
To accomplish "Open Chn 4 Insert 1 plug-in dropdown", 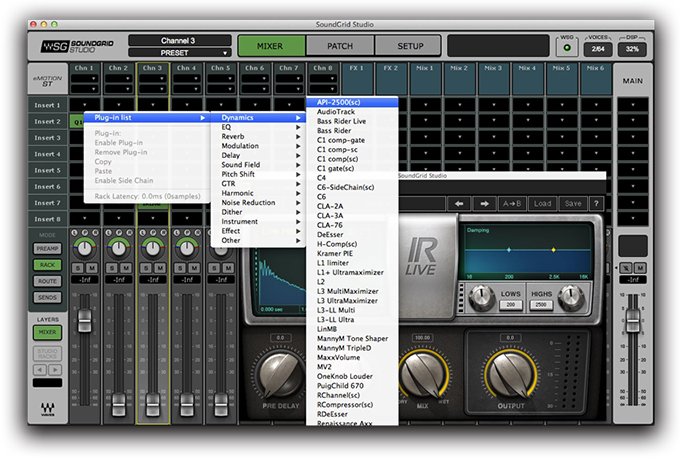I will 187,105.
